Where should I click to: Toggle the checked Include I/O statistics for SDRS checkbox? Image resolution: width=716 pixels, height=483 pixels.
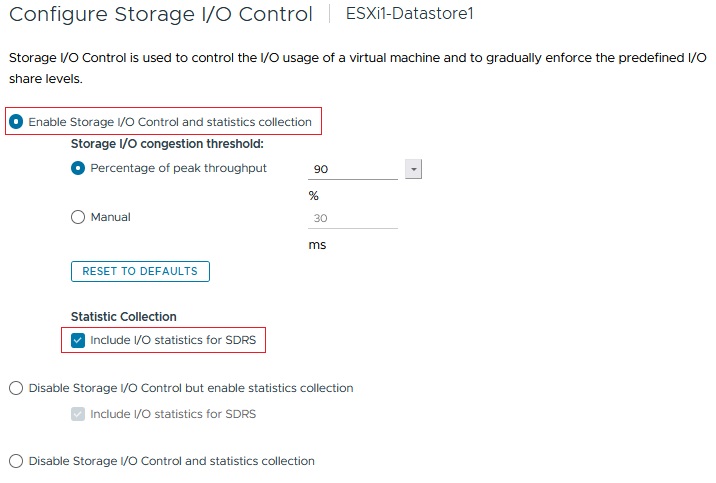pyautogui.click(x=78, y=340)
